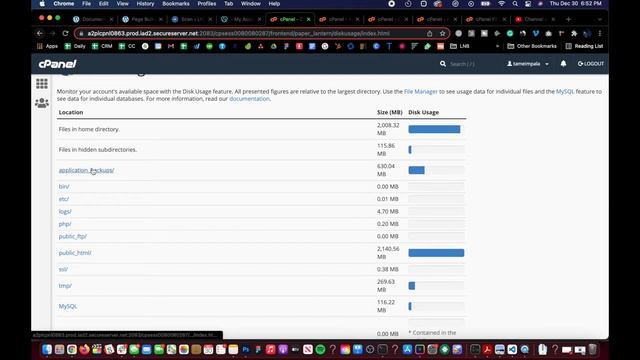Open App Store from the Dock
This screenshot has width=640, height=360.
point(407,349)
